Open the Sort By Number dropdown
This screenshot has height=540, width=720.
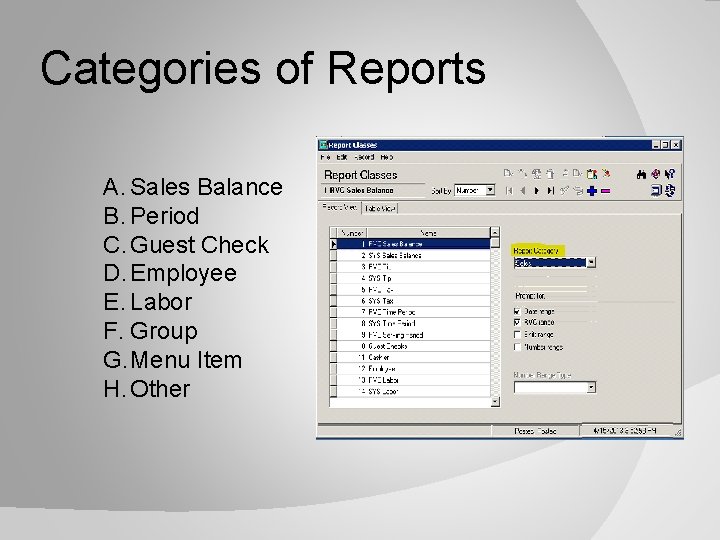(x=490, y=190)
